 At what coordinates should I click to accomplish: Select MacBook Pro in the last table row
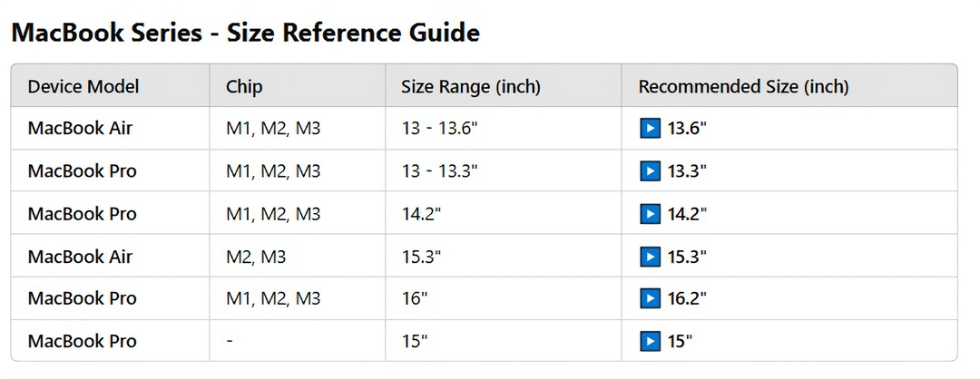[x=83, y=342]
